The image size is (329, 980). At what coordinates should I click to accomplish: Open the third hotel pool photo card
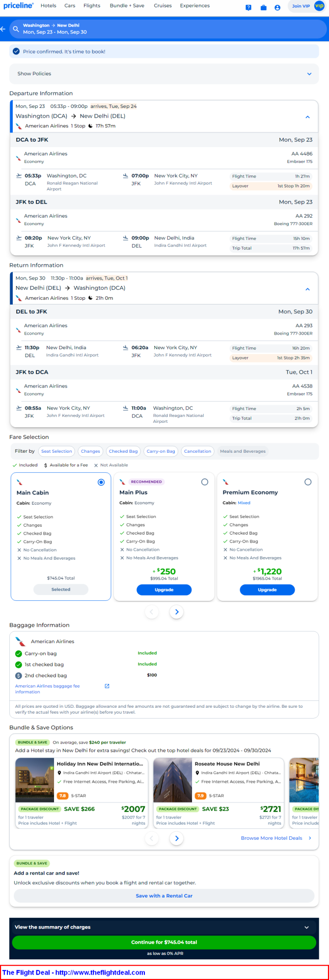304,780
